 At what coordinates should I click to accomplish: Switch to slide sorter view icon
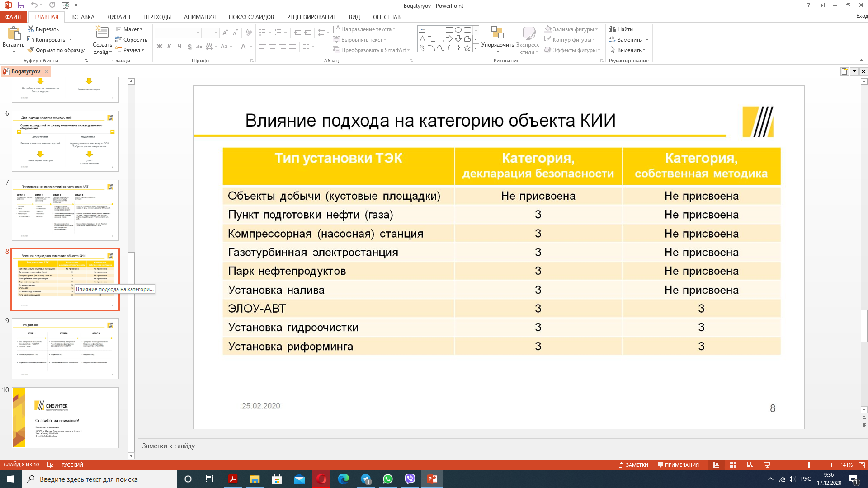(733, 465)
